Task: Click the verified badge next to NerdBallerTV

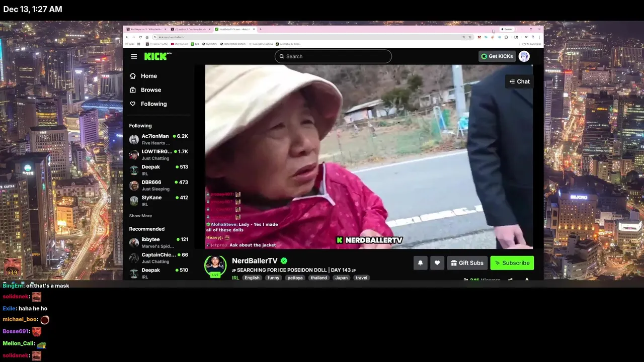Action: (284, 261)
